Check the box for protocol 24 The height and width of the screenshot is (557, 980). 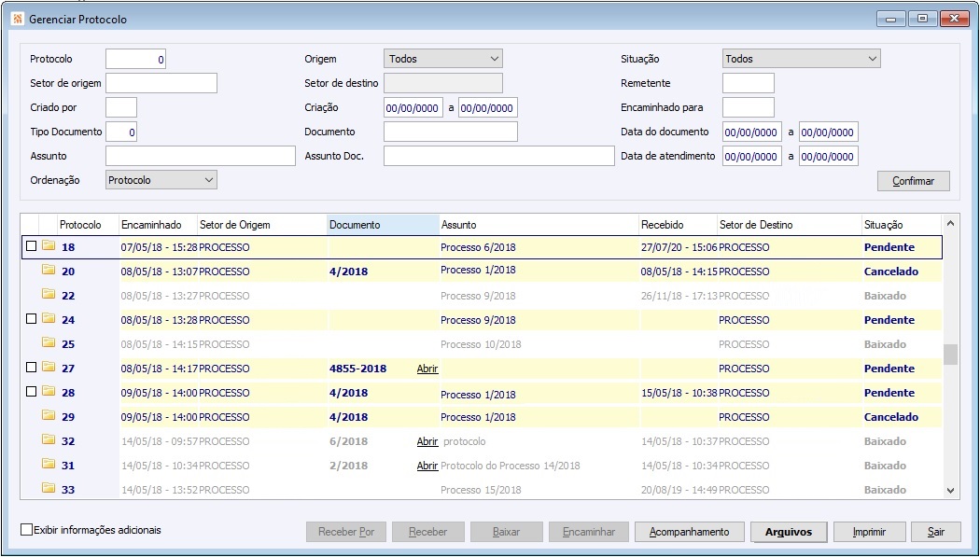coord(32,320)
